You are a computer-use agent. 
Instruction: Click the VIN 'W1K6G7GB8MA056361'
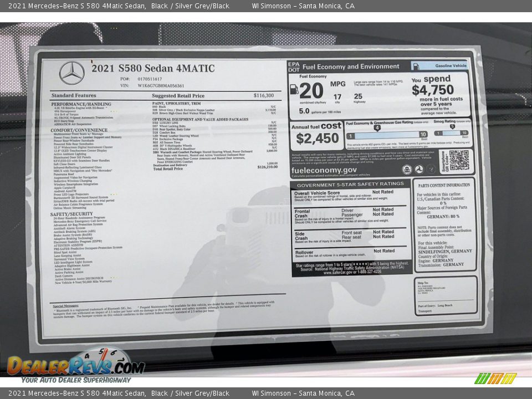coord(161,86)
